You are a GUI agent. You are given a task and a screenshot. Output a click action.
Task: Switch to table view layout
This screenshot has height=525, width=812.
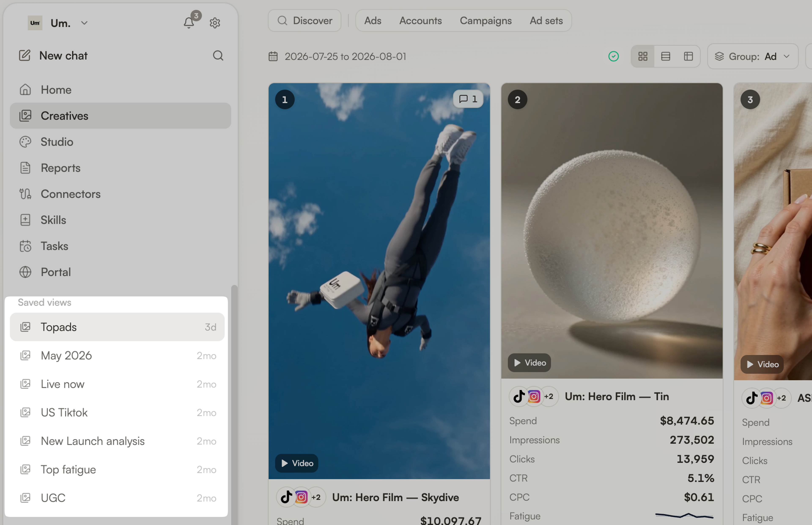[x=688, y=56]
